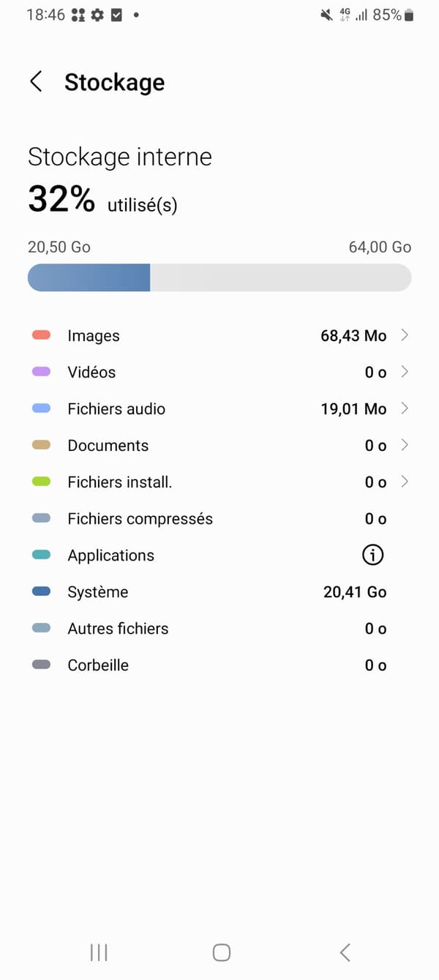Screen dimensions: 439x980
Task: Open recent apps from navigation bar
Action: point(99,952)
